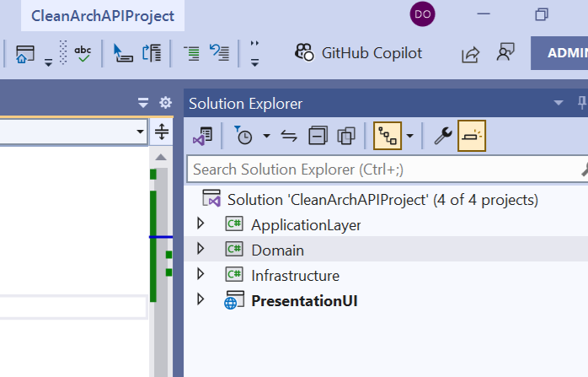The width and height of the screenshot is (588, 377).
Task: Open the Send Feedback person icon
Action: point(505,52)
